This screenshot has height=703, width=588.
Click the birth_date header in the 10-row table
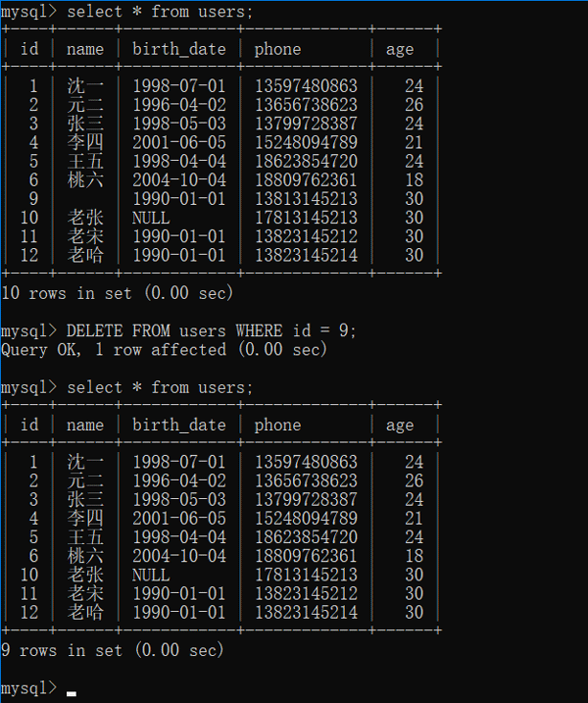pyautogui.click(x=179, y=49)
